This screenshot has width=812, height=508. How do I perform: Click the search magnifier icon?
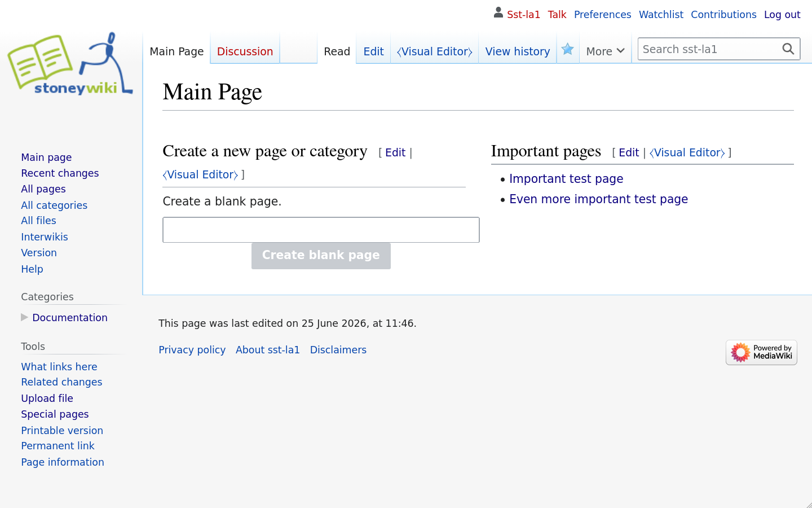click(x=788, y=49)
